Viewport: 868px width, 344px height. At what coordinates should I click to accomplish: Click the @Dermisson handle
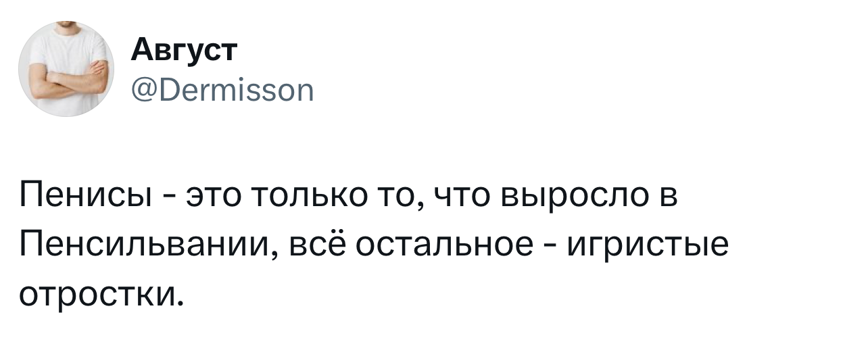click(x=220, y=89)
